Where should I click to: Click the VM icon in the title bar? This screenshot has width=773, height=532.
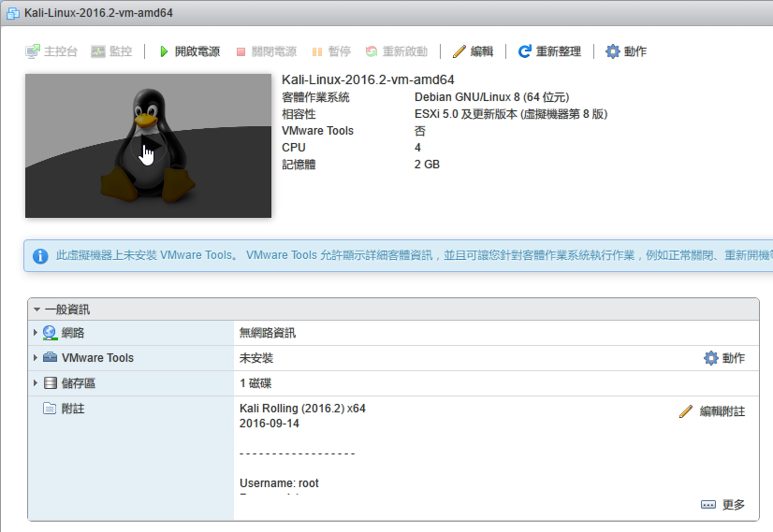(x=13, y=13)
